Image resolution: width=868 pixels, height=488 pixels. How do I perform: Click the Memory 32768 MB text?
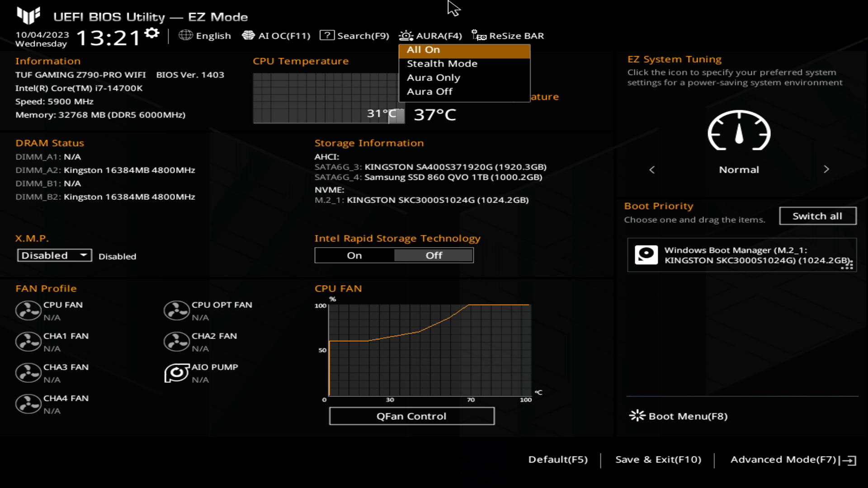click(100, 115)
